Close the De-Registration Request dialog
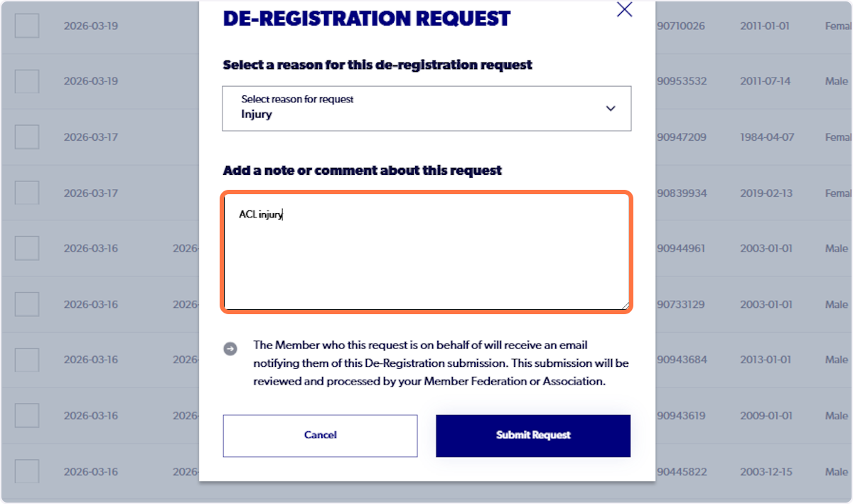 tap(624, 10)
